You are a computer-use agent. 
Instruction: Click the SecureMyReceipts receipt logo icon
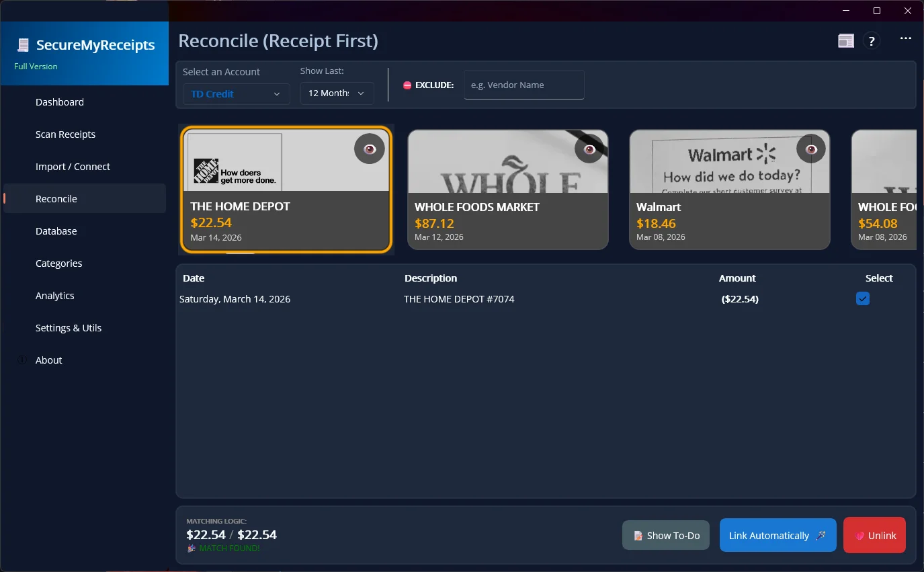(x=24, y=45)
